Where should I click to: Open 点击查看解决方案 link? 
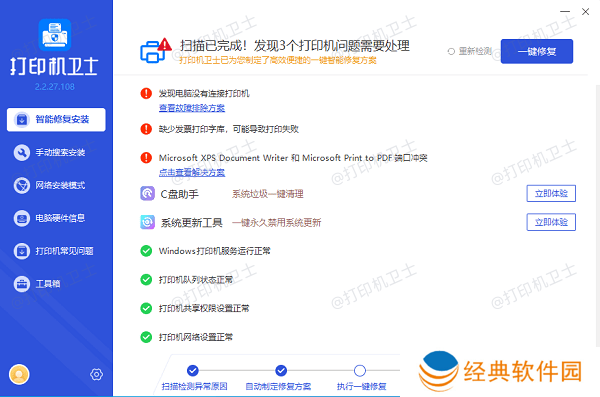click(x=192, y=173)
